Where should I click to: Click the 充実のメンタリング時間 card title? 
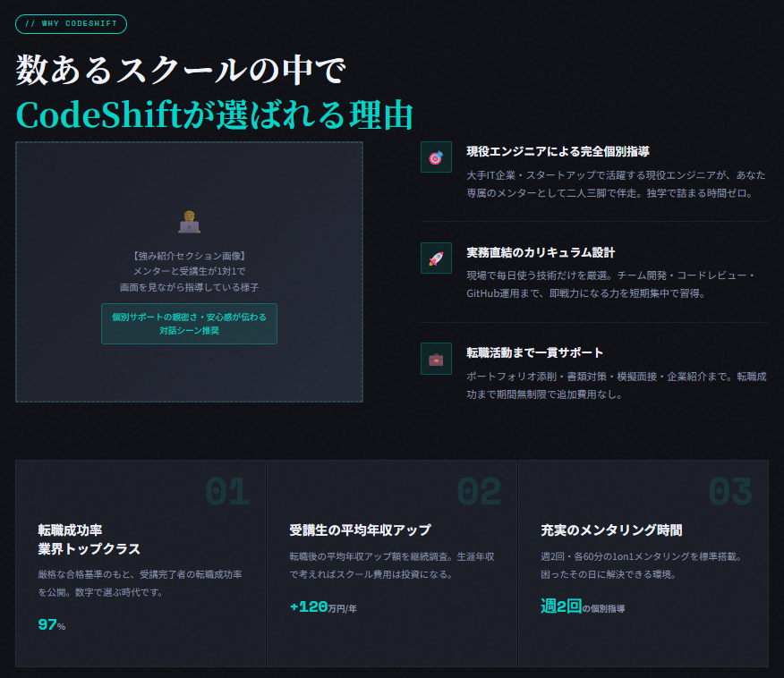tap(612, 530)
